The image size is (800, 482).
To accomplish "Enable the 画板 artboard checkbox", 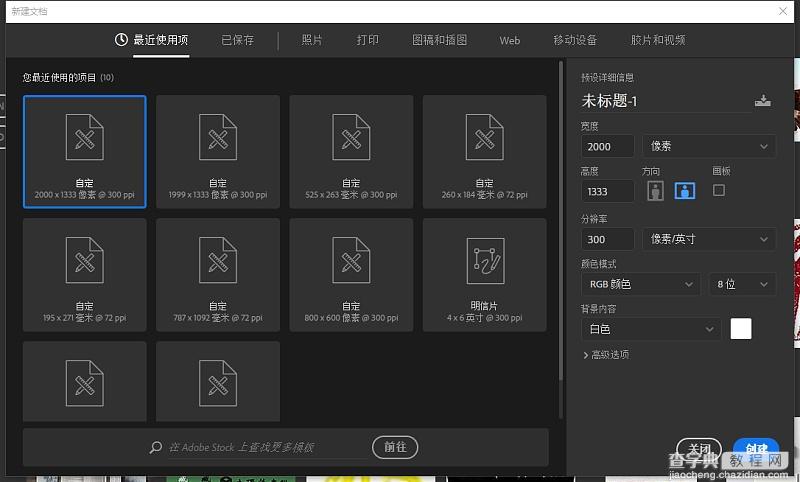I will 719,190.
